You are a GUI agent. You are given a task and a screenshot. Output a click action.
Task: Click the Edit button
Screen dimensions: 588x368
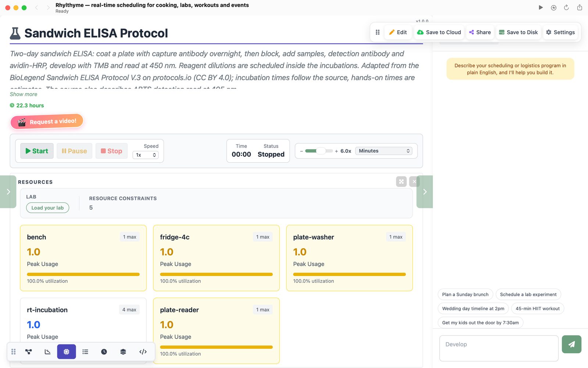point(398,32)
